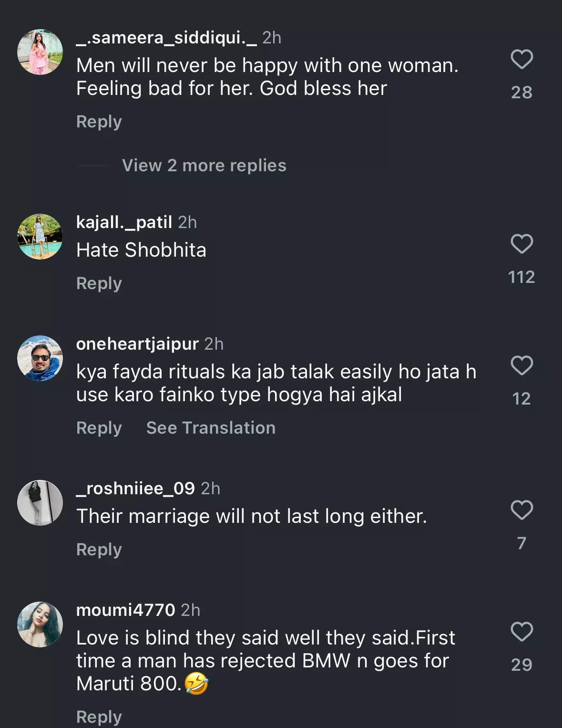Reply to _.sameera_siddiqui._'s comment
Screen dimensions: 562x728
(99, 122)
